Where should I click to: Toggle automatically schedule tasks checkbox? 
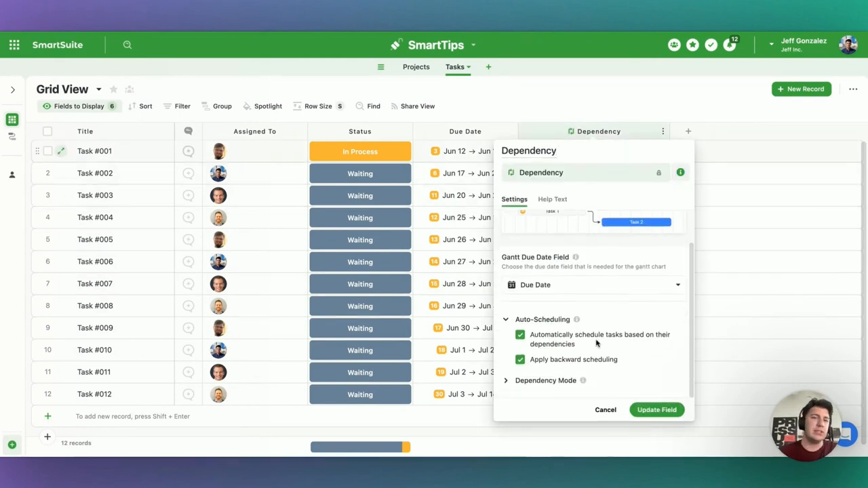[x=520, y=335]
